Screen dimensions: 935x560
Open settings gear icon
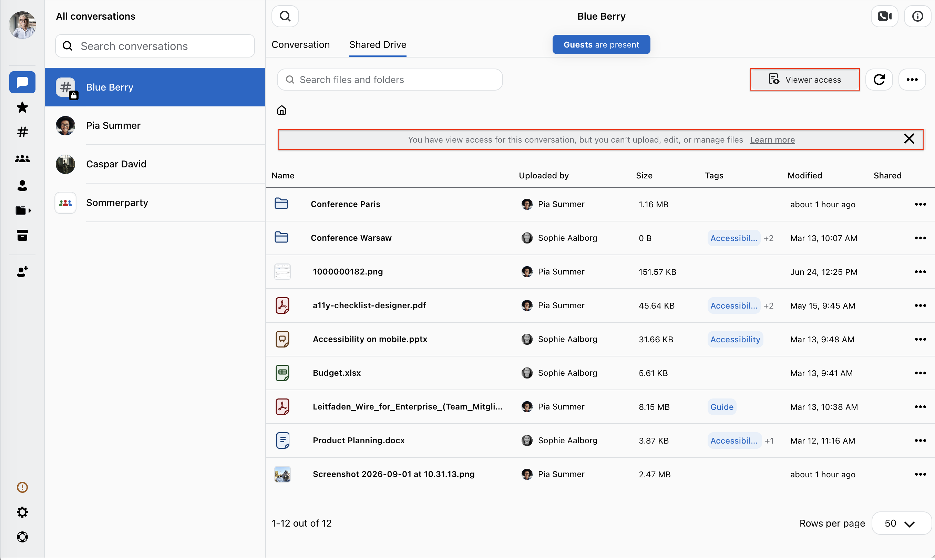click(x=22, y=512)
